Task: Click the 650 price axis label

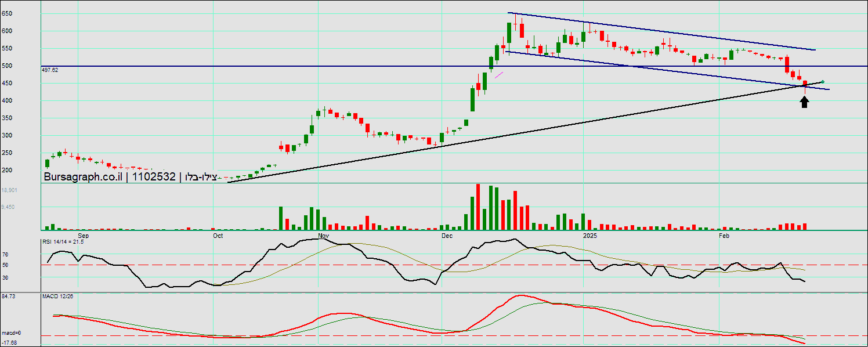Action: point(7,13)
